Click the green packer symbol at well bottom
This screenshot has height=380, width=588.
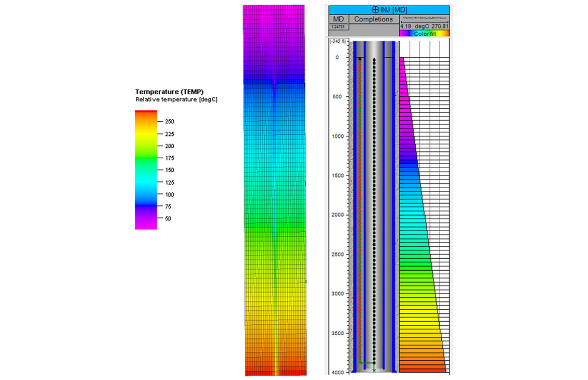click(x=367, y=363)
